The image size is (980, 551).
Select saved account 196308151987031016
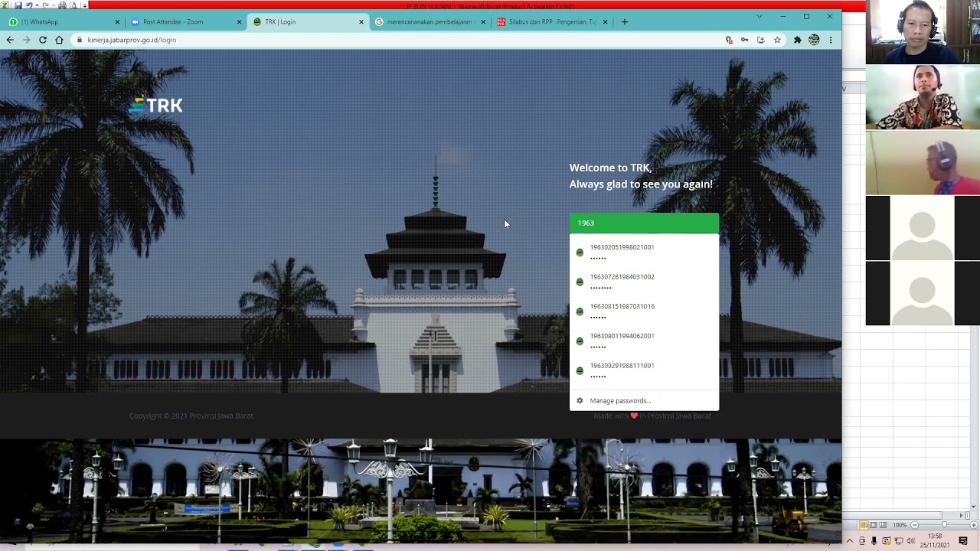(x=644, y=311)
